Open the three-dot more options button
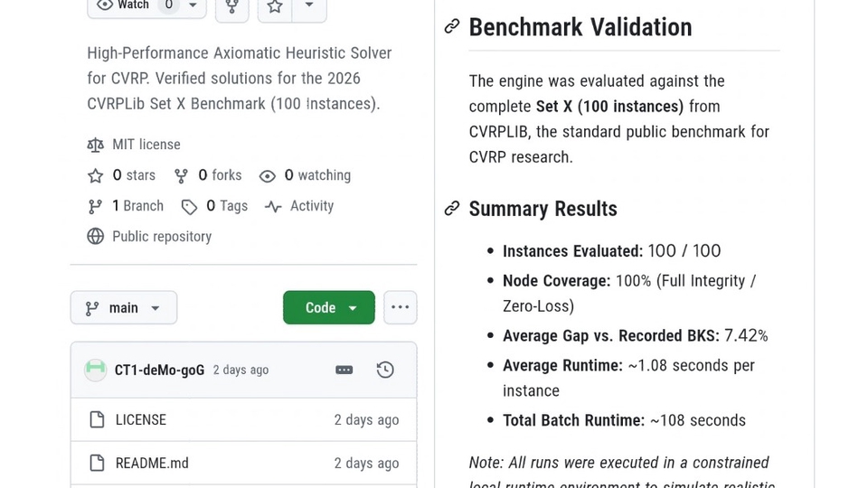The image size is (868, 488). tap(400, 307)
